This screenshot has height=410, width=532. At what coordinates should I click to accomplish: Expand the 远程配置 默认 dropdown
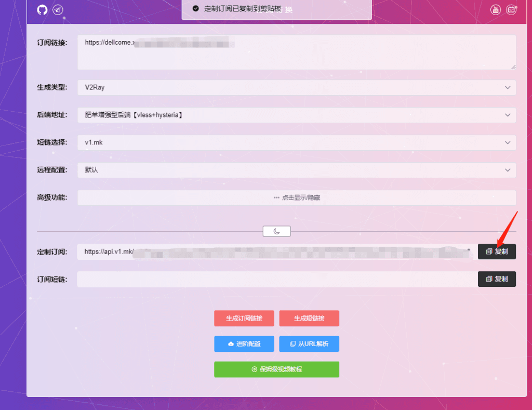pyautogui.click(x=296, y=170)
